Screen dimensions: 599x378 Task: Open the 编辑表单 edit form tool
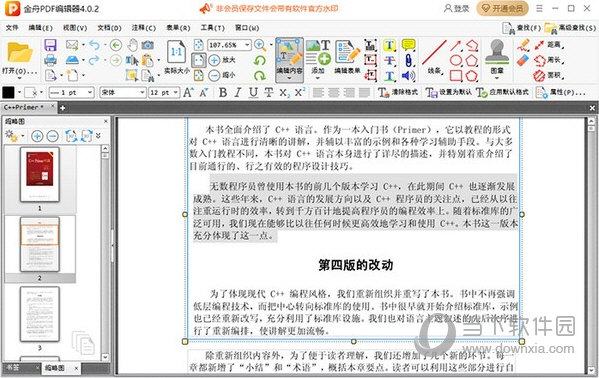(347, 57)
